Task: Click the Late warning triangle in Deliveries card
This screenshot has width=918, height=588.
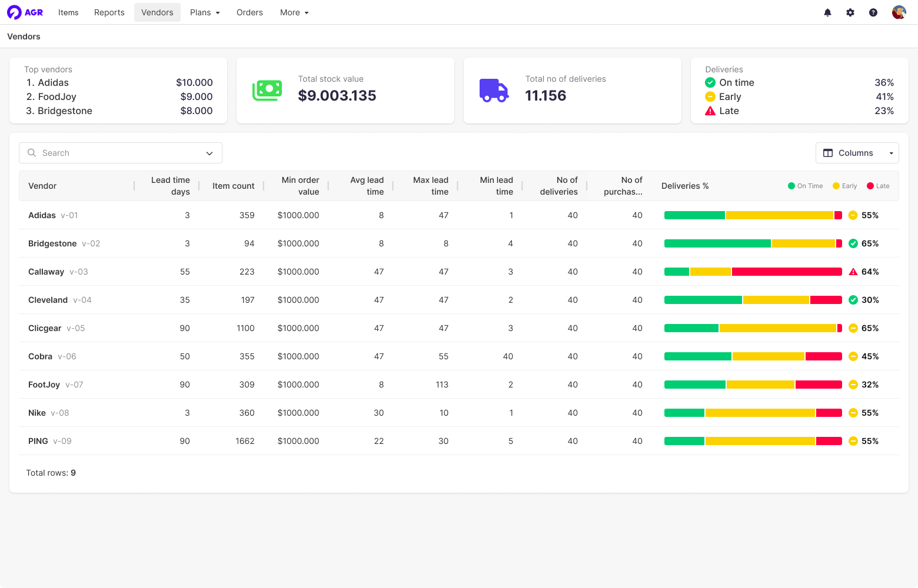Action: click(x=710, y=111)
